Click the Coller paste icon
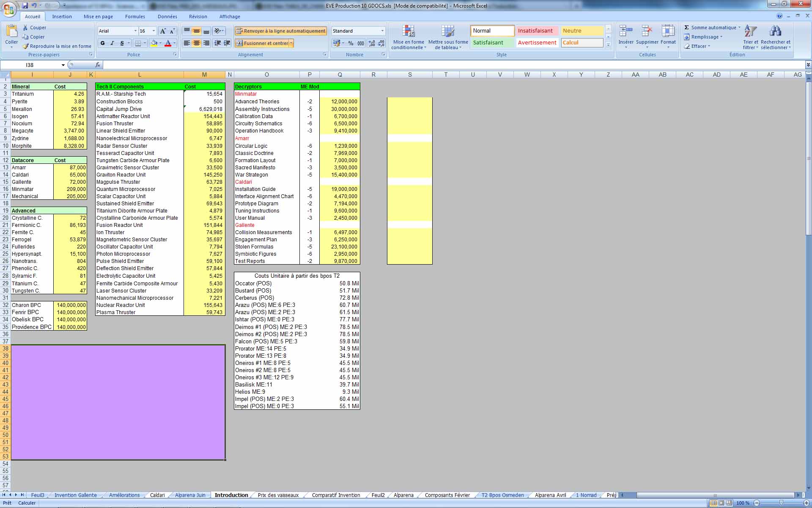812x508 pixels. click(11, 31)
